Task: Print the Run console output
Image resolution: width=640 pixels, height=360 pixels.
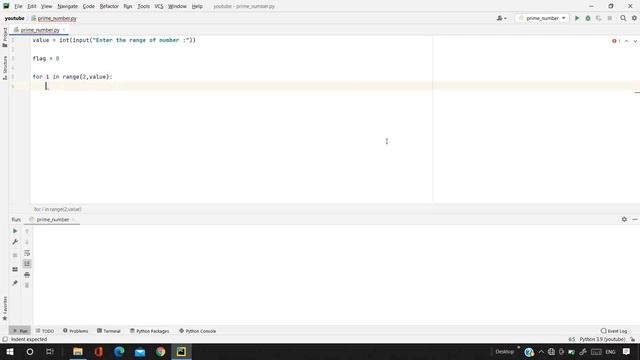Action: [x=27, y=275]
